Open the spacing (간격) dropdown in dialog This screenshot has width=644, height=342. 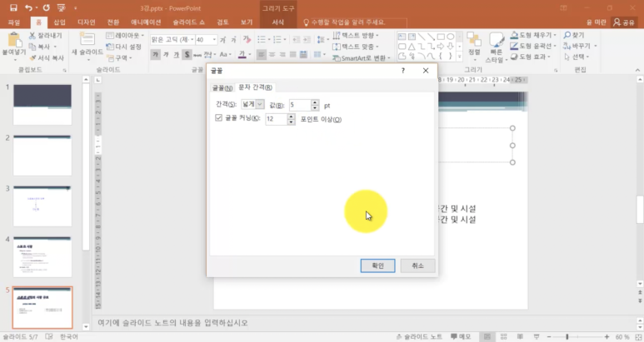[x=252, y=104]
